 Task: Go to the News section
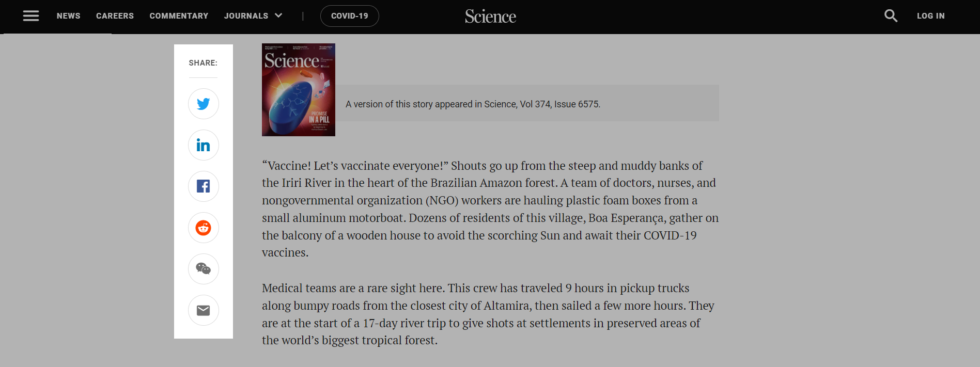[x=68, y=16]
